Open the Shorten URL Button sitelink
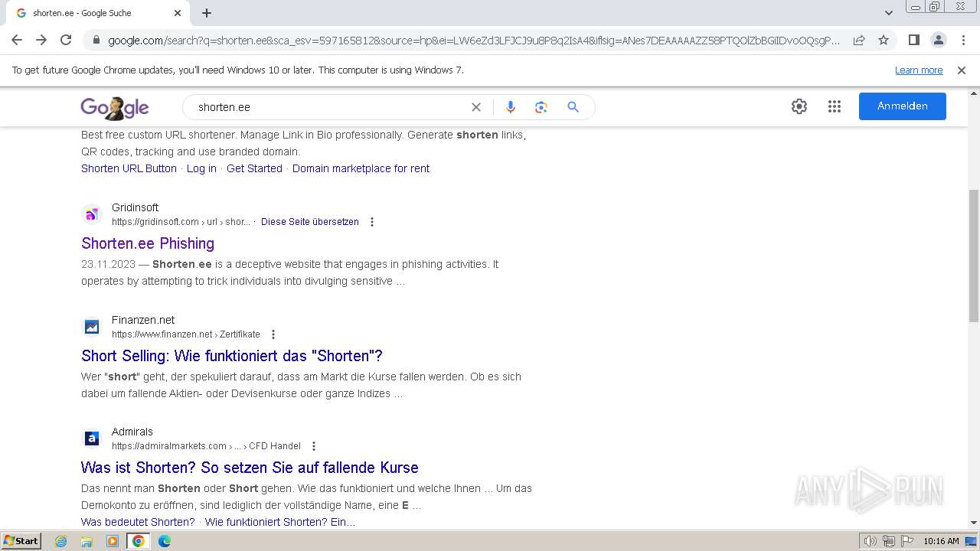Screen dimensions: 980x551 click(129, 168)
